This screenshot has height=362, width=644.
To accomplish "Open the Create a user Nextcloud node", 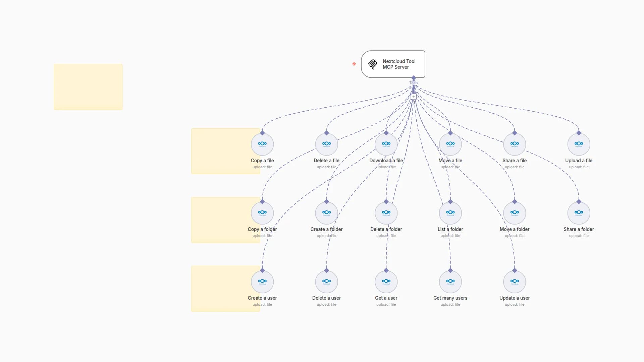I will tap(262, 282).
